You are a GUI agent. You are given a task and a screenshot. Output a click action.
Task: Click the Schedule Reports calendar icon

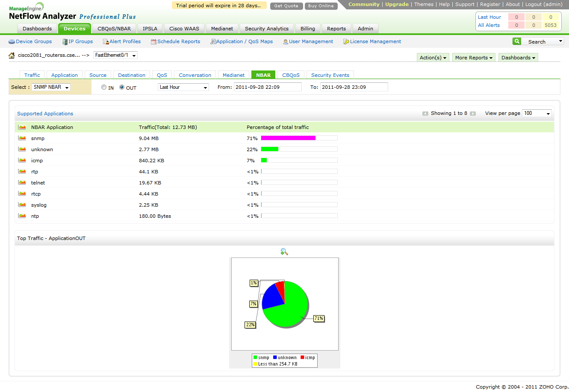point(153,42)
